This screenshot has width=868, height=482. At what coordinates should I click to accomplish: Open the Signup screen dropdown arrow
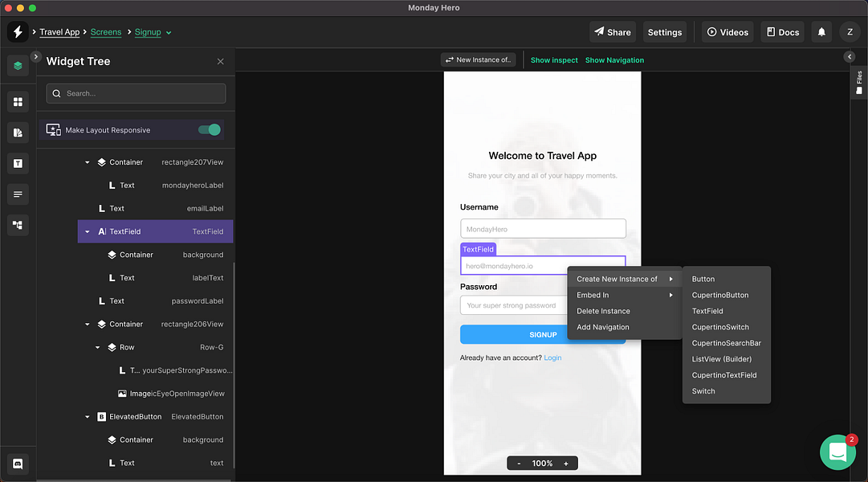point(169,33)
